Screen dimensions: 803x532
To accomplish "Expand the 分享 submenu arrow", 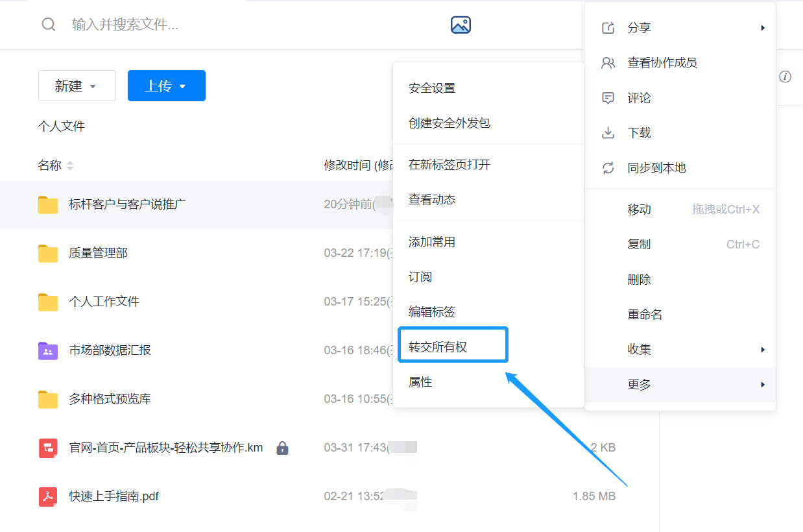I will tap(763, 28).
